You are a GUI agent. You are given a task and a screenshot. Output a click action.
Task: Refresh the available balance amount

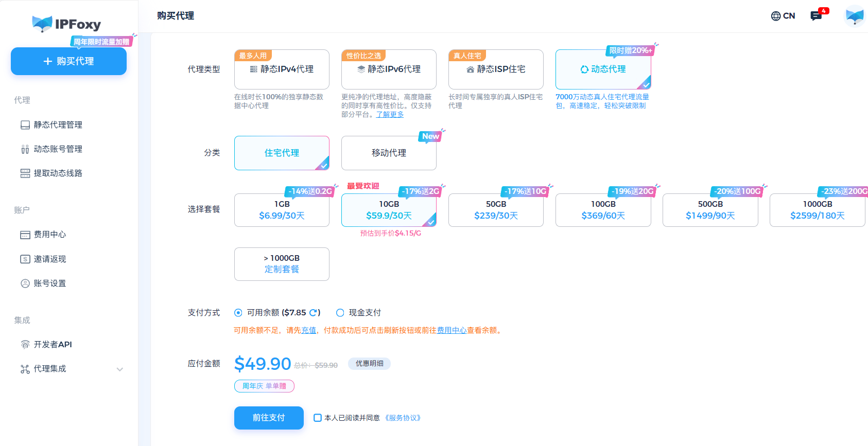pyautogui.click(x=313, y=313)
